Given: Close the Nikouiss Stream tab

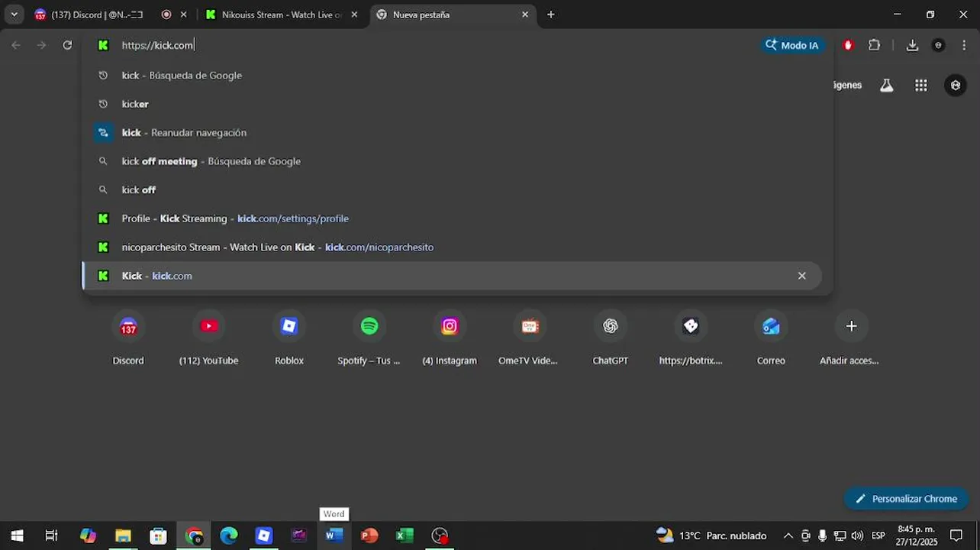Looking at the screenshot, I should click(354, 15).
